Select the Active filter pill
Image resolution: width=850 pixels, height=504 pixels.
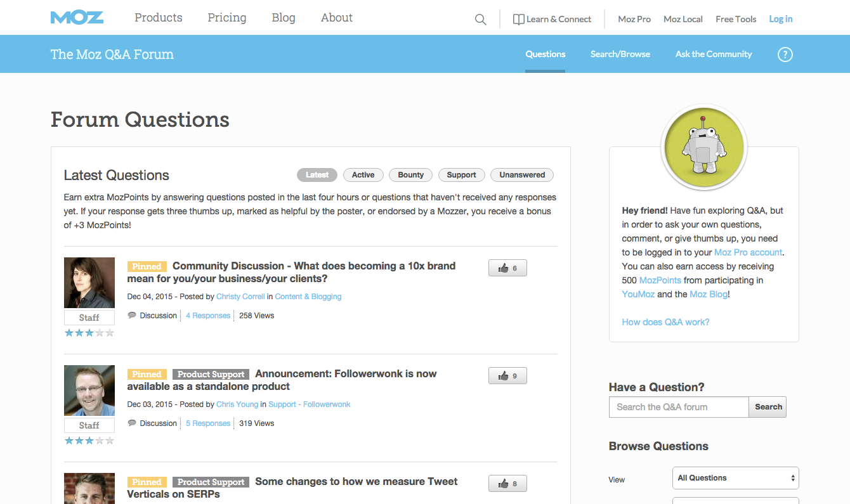[363, 175]
